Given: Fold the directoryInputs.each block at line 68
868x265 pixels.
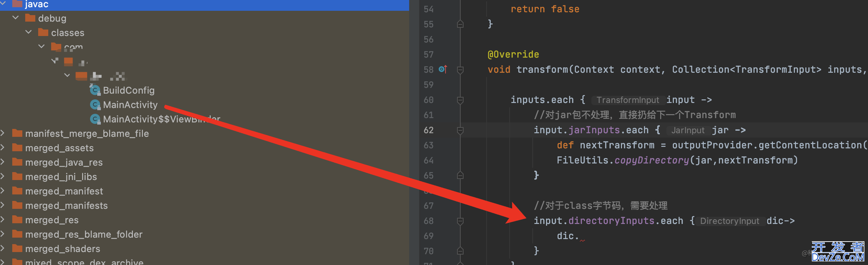Looking at the screenshot, I should 460,221.
